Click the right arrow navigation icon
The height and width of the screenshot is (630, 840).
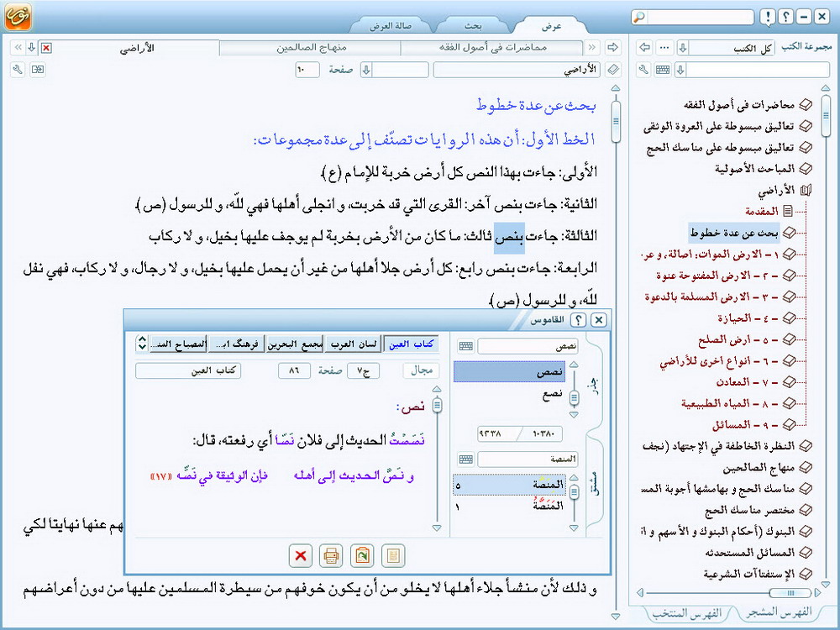coord(612,47)
